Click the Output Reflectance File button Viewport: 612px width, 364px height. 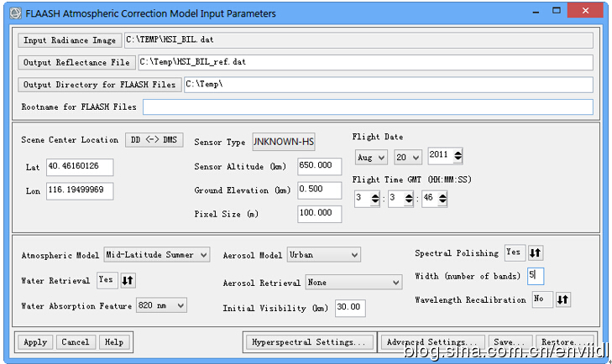coord(76,62)
